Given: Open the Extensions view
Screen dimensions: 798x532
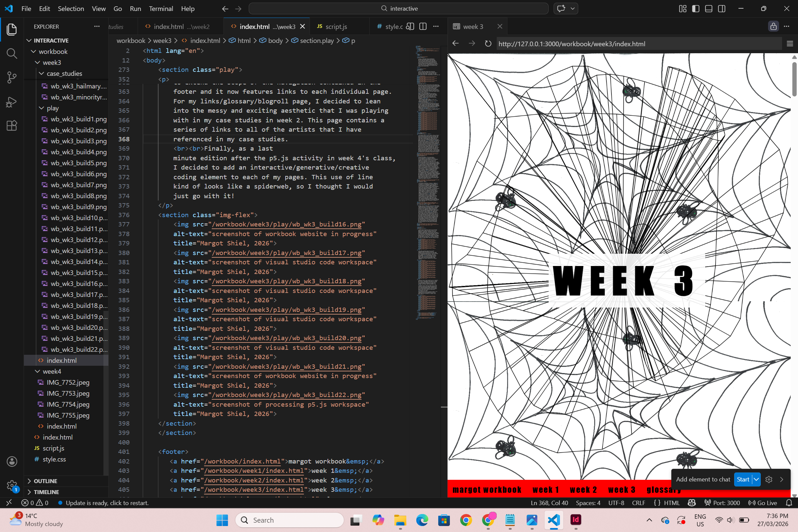Looking at the screenshot, I should [x=12, y=126].
